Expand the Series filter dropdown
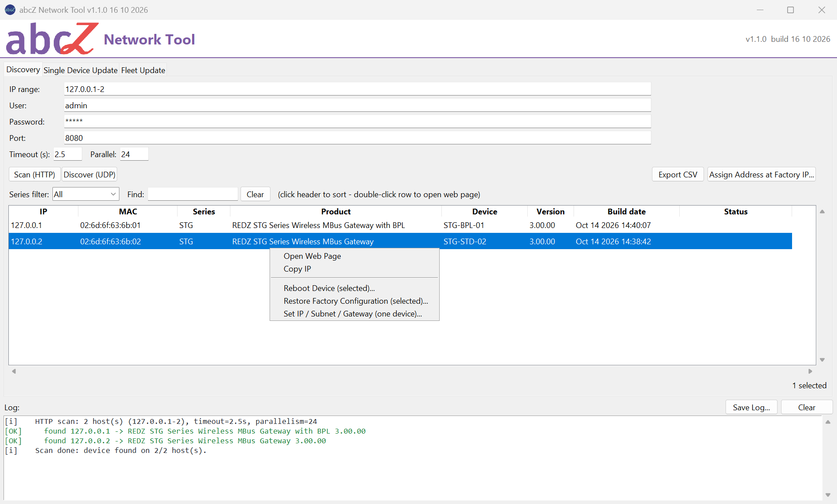This screenshot has width=837, height=504. [x=86, y=194]
